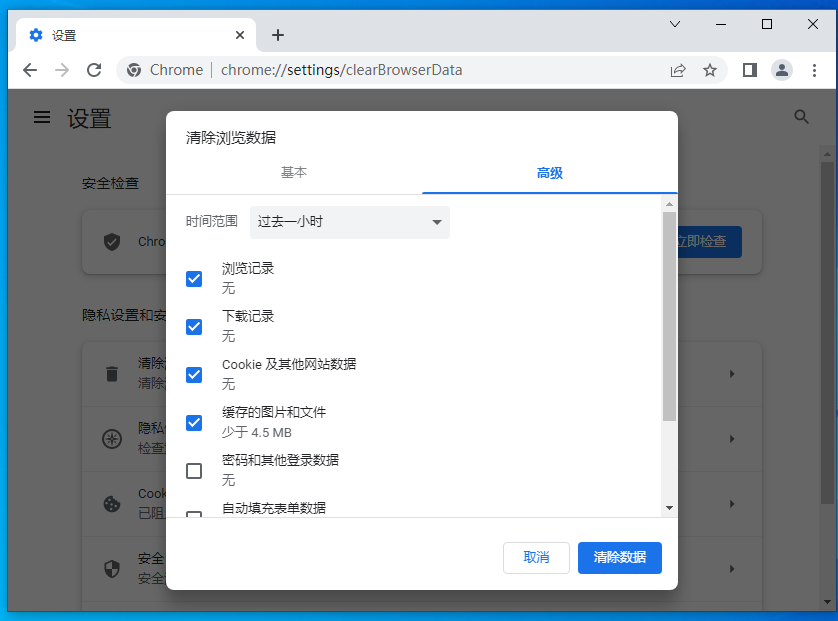Screen dimensions: 838x621
Task: Click the 安全检查 heading
Action: 111,183
